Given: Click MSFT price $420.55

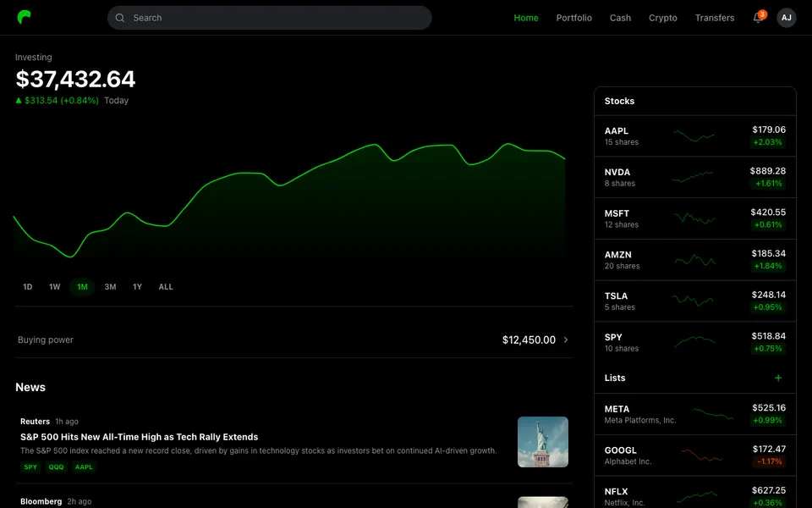Looking at the screenshot, I should click(768, 212).
